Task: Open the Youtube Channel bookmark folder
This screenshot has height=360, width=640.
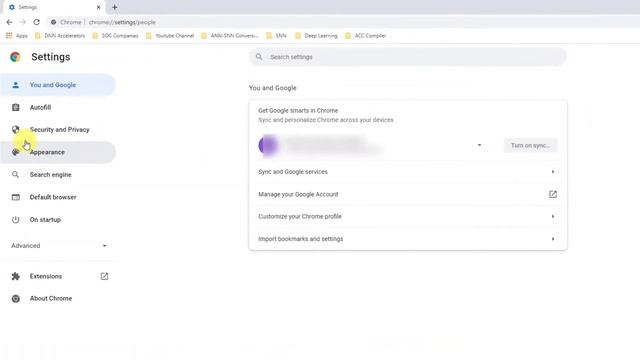Action: click(x=170, y=36)
